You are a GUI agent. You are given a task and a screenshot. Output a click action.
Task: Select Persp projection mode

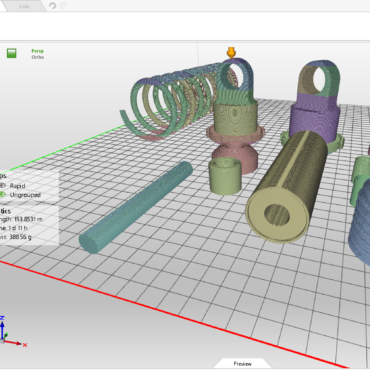(x=38, y=51)
